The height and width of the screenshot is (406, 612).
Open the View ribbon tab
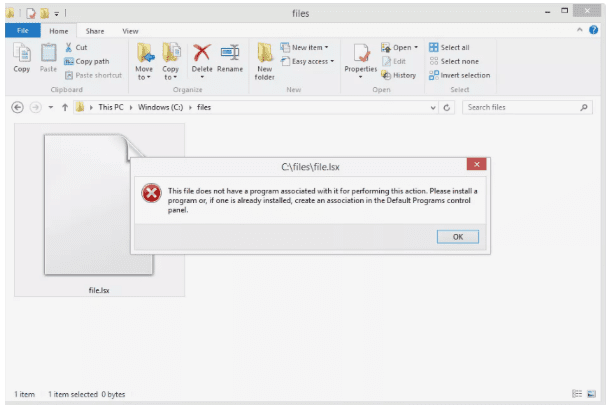(130, 31)
